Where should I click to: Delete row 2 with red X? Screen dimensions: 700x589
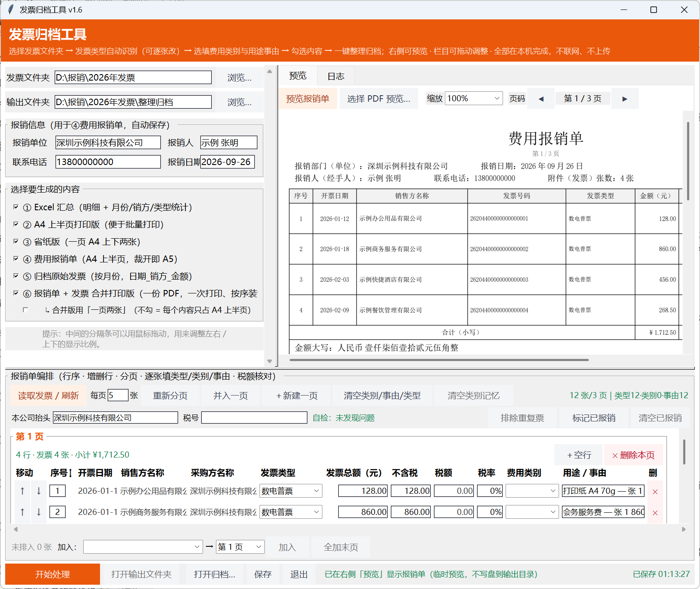pos(655,513)
